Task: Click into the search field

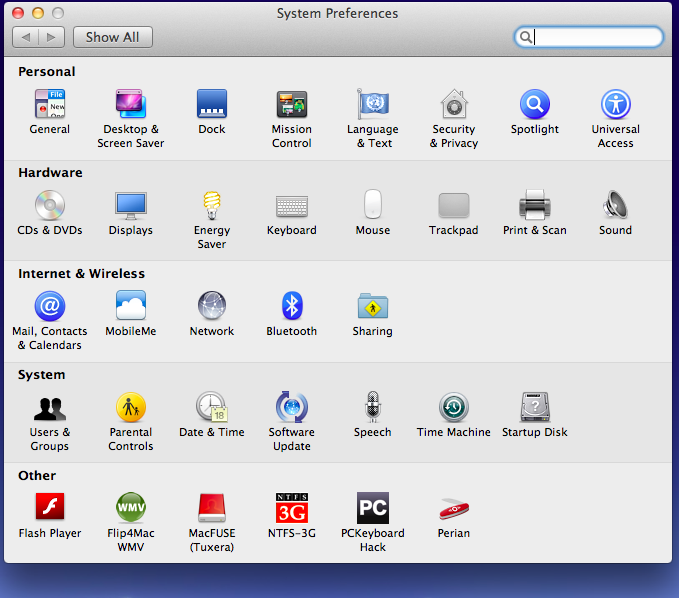Action: coord(588,37)
